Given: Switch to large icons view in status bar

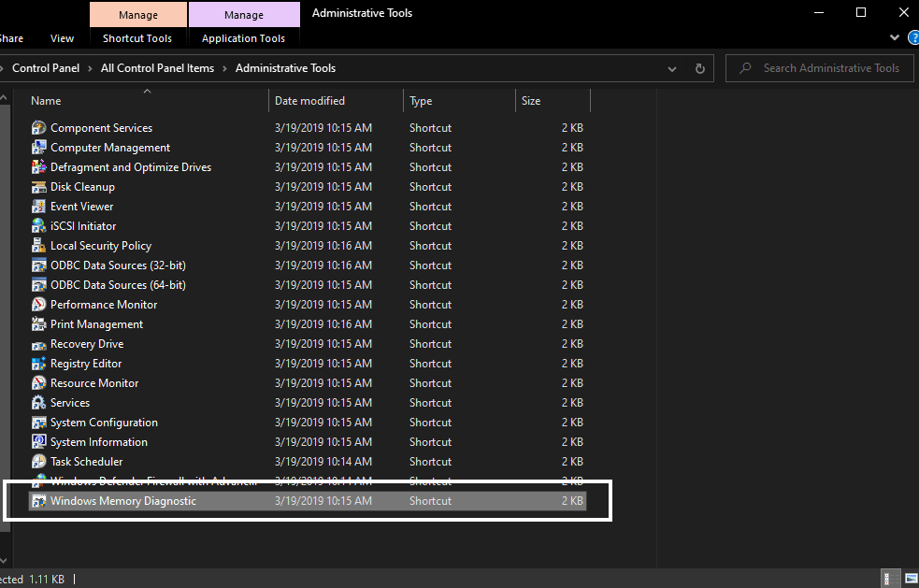Looking at the screenshot, I should pyautogui.click(x=912, y=579).
